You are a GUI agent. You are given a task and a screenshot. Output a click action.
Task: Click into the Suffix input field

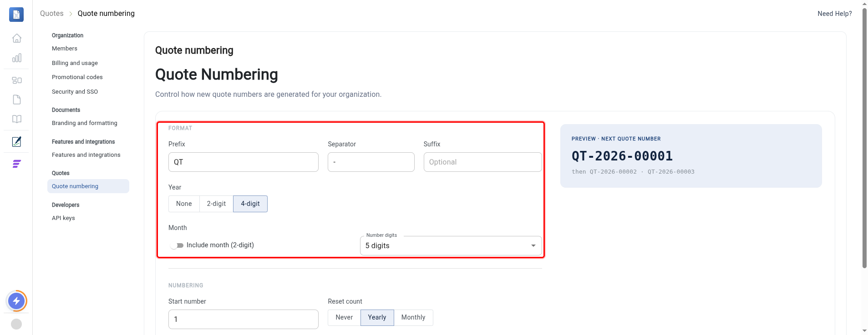pos(482,162)
